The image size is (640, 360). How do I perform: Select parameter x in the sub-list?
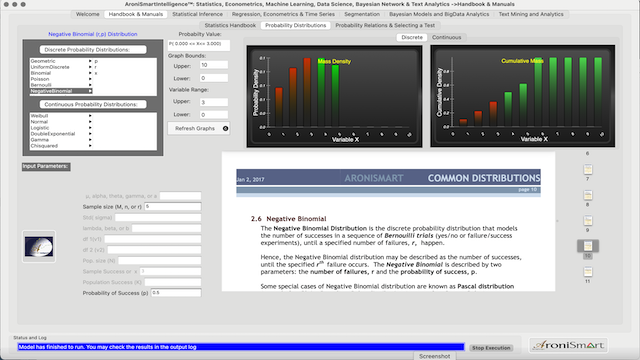96,73
